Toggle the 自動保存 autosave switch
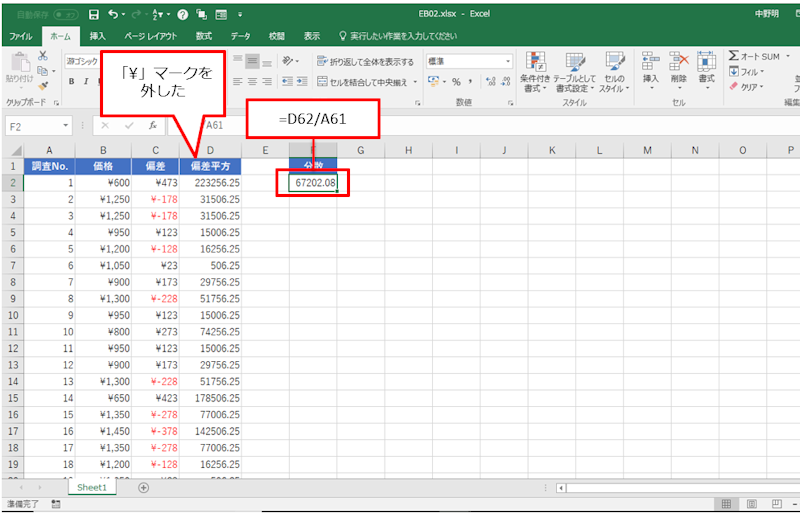 [x=66, y=15]
